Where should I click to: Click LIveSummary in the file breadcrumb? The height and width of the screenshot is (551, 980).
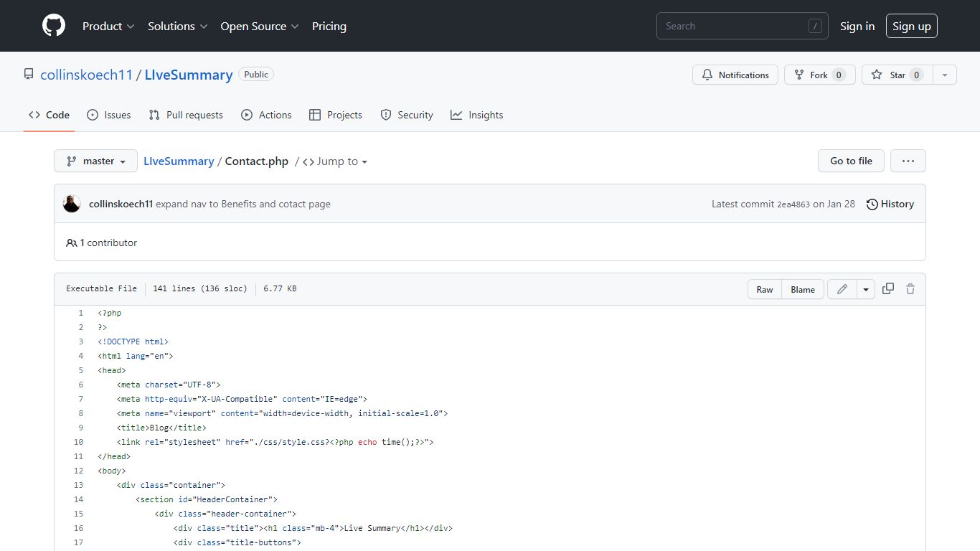[x=179, y=161]
